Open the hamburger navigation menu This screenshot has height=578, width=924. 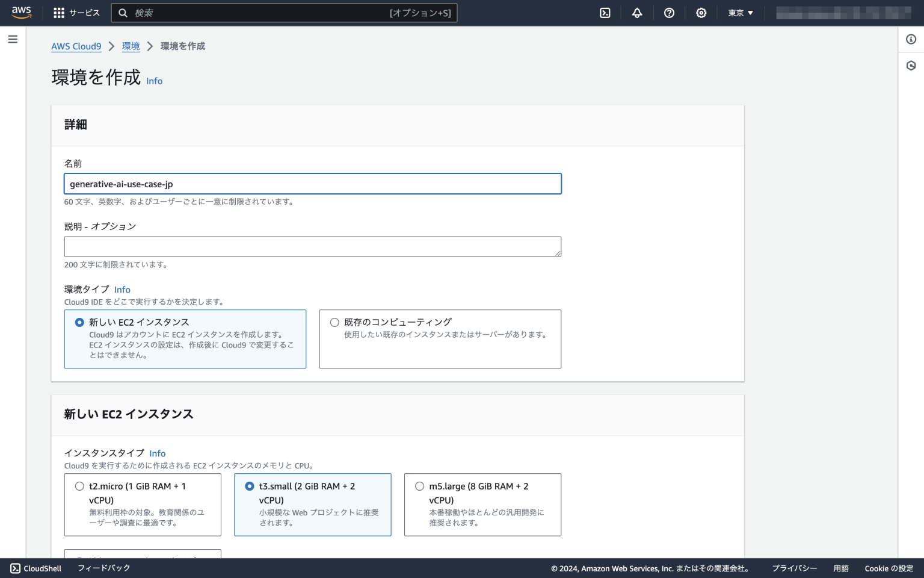[13, 39]
